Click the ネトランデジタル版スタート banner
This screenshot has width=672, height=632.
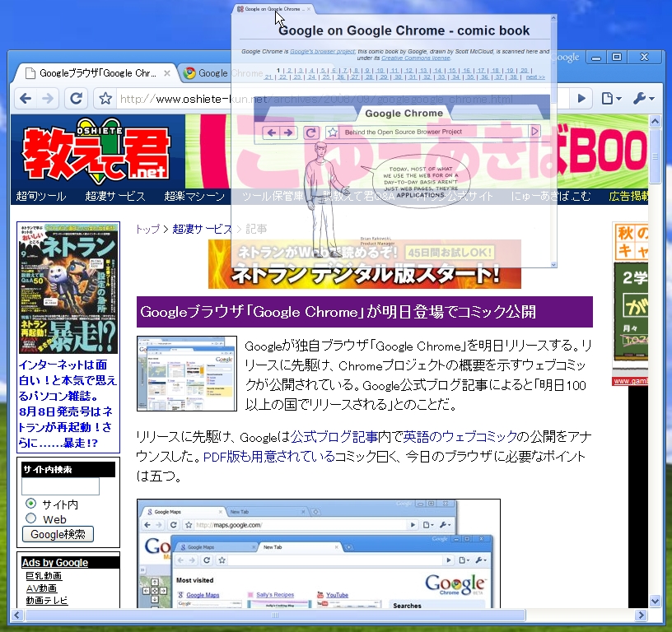click(364, 264)
